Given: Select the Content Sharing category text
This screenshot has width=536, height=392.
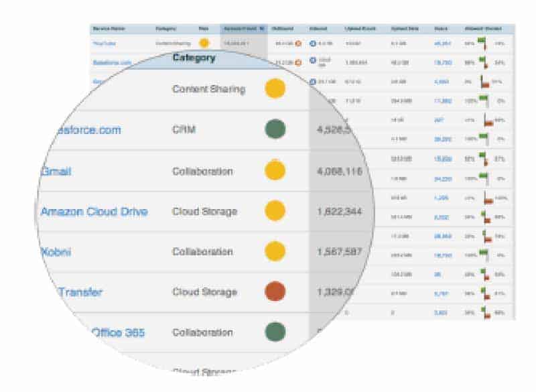Looking at the screenshot, I should click(209, 89).
